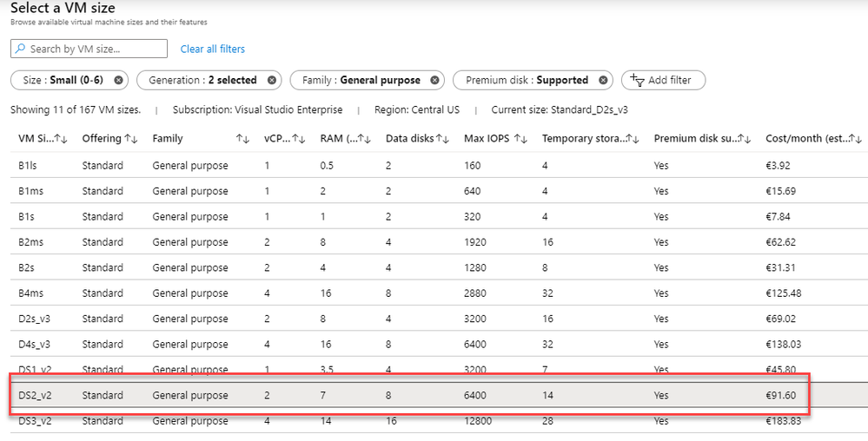Sort by Offering column arrows
This screenshot has height=441, width=868.
coord(131,139)
